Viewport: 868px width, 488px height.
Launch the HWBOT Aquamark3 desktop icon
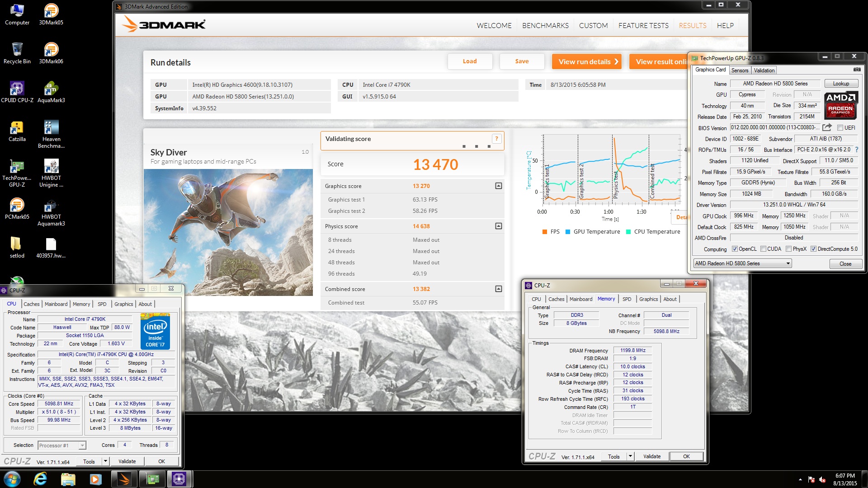click(x=51, y=212)
